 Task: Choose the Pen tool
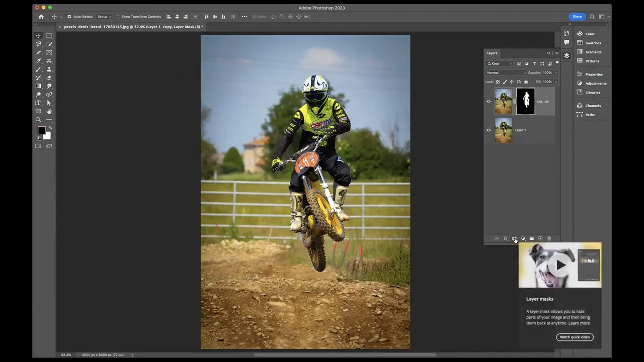pos(49,95)
